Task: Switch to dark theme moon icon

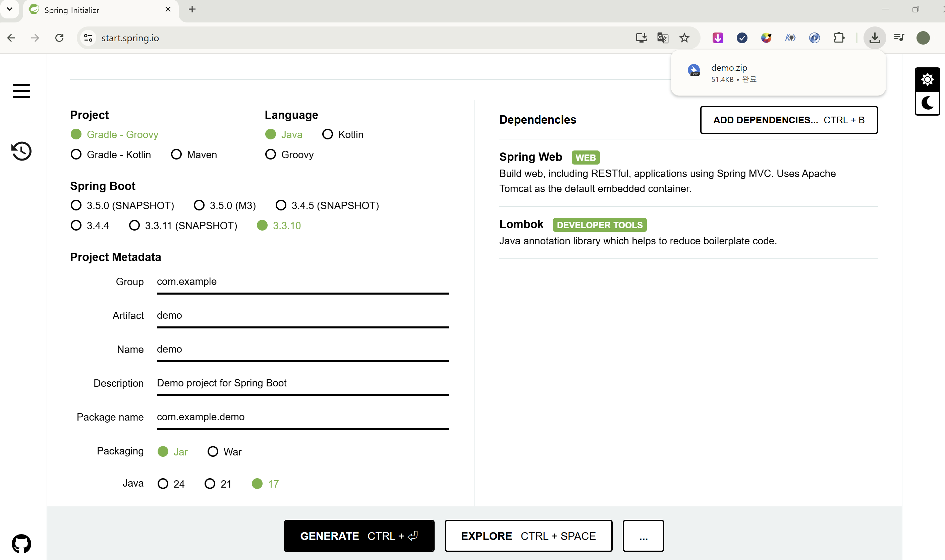Action: pyautogui.click(x=927, y=103)
